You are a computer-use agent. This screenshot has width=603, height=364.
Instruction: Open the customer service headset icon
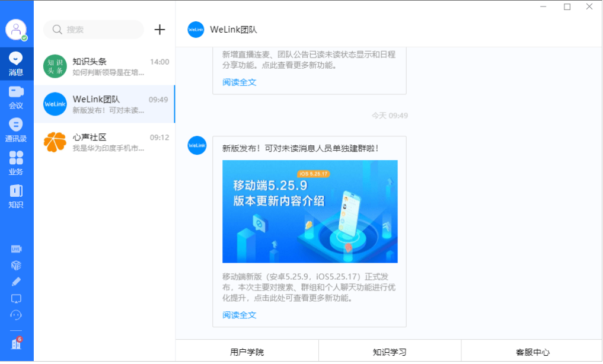click(x=16, y=315)
